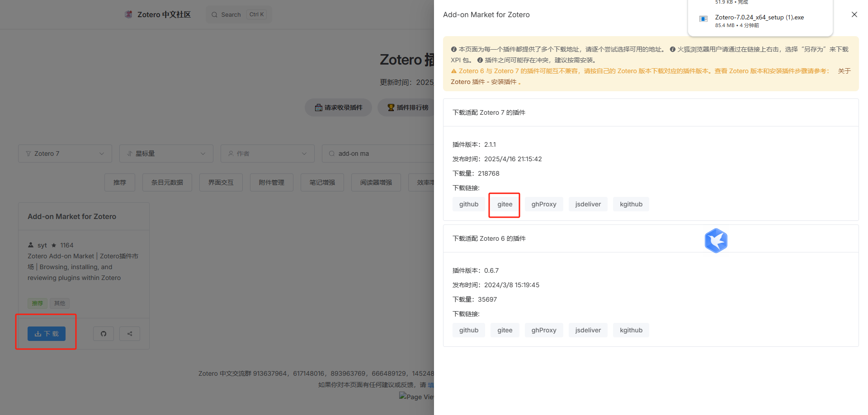This screenshot has width=868, height=415.
Task: Open the GitHub icon on the plugin card
Action: click(x=104, y=334)
